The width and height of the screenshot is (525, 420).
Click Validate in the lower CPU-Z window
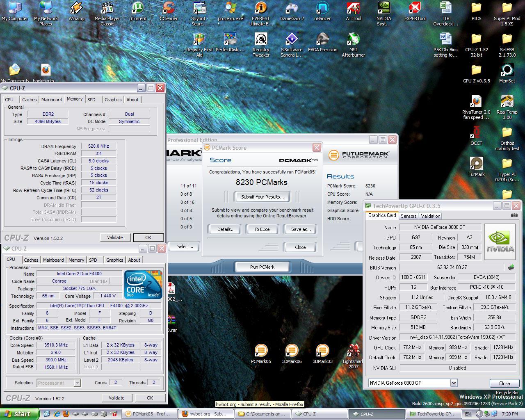116,398
